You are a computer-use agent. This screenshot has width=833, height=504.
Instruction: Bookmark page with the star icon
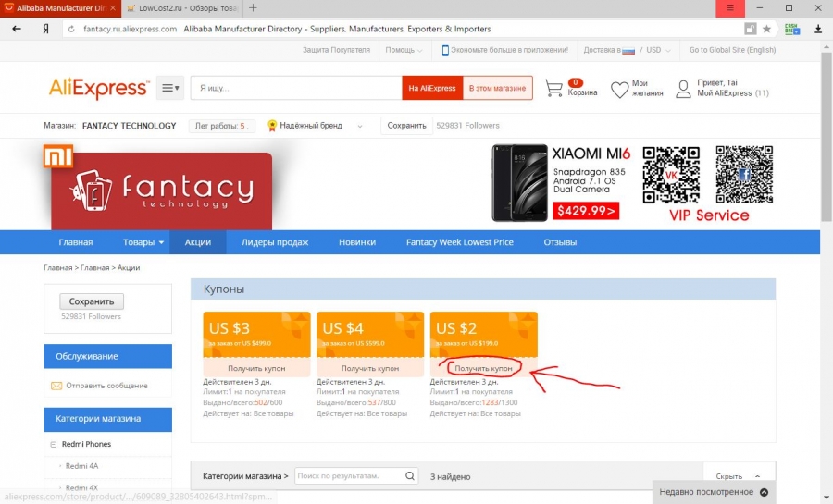[766, 29]
